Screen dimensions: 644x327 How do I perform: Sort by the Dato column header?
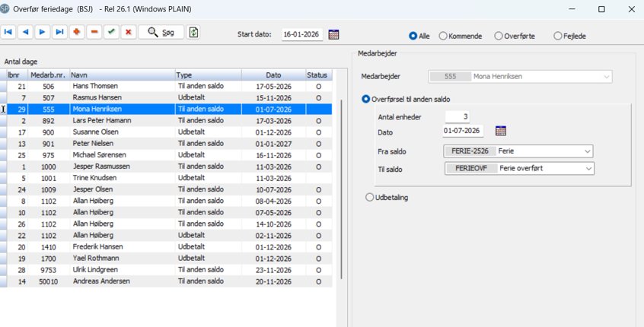click(273, 75)
